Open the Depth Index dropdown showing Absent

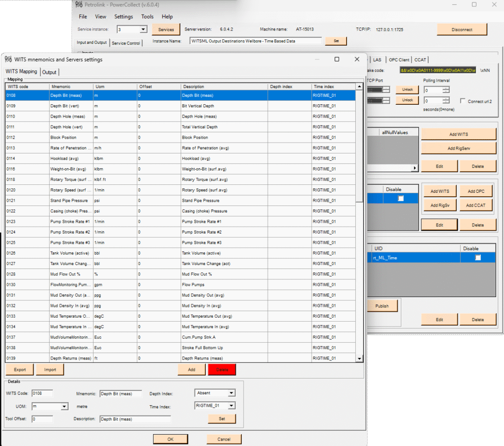(x=231, y=393)
